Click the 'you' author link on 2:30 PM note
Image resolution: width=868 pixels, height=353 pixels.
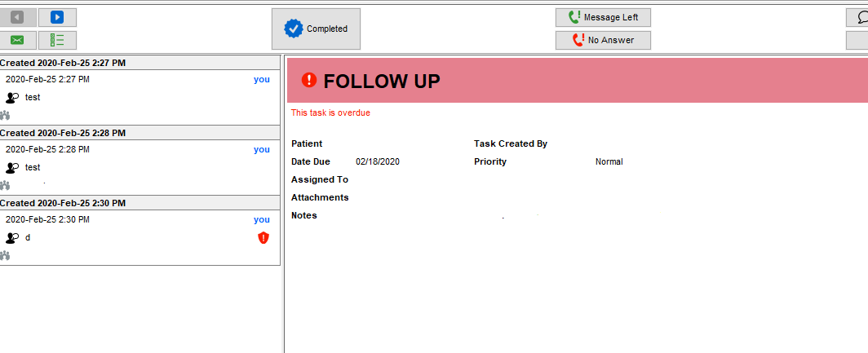pyautogui.click(x=261, y=219)
